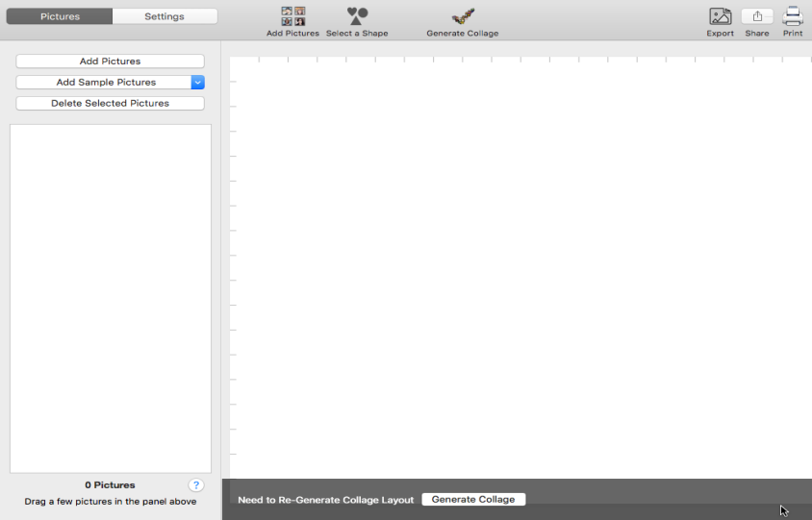Click "Drag a few pictures" hint text

point(111,502)
